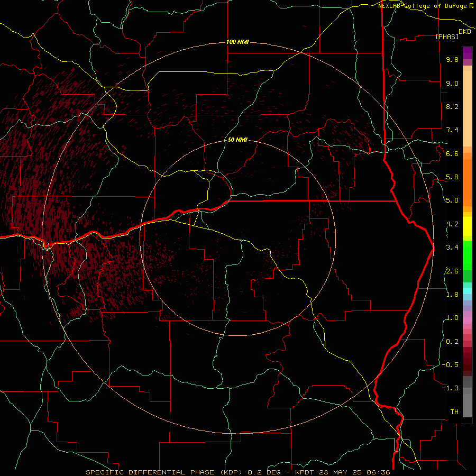Pick the gray segment near TH on the color bar
This screenshot has width=476, height=476.
pos(467,405)
